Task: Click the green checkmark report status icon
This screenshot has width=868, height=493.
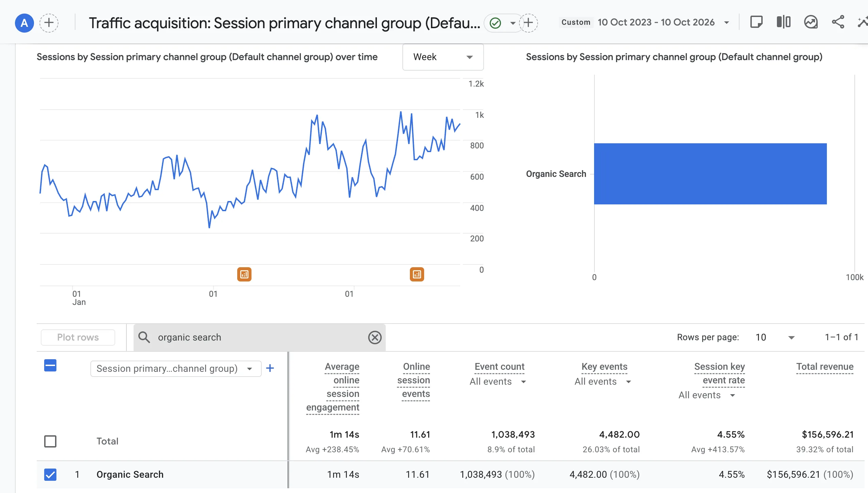Action: click(x=496, y=23)
